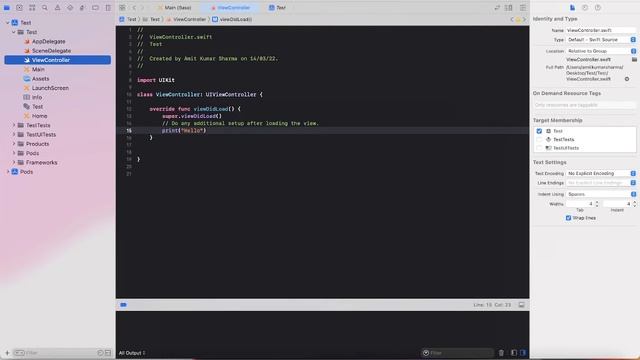640x360 pixels.
Task: Hide the debug area icon
Action: pos(522,305)
